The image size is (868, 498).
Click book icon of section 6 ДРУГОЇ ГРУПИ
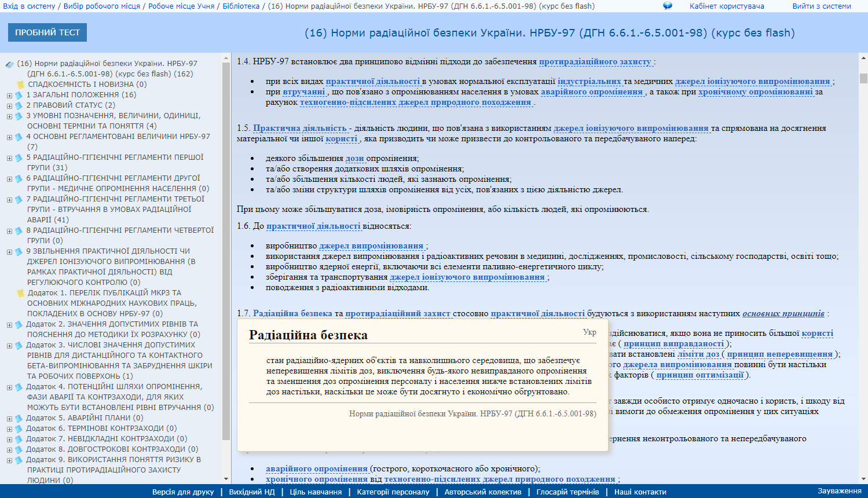[19, 178]
